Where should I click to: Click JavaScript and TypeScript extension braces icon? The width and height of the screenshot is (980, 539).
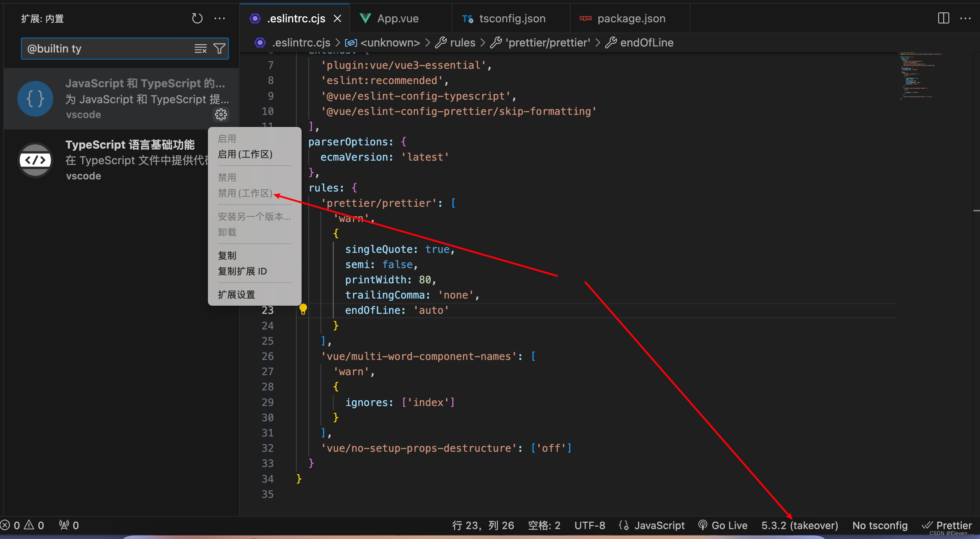click(x=35, y=99)
